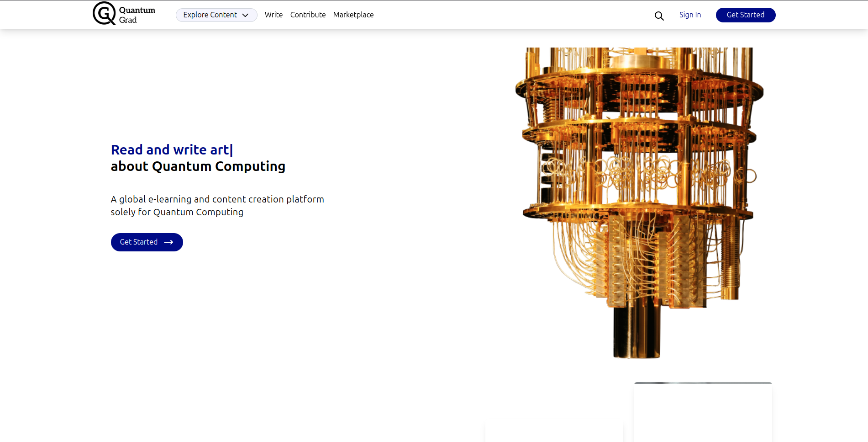
Task: Expand the Explore Content dropdown
Action: pyautogui.click(x=216, y=15)
